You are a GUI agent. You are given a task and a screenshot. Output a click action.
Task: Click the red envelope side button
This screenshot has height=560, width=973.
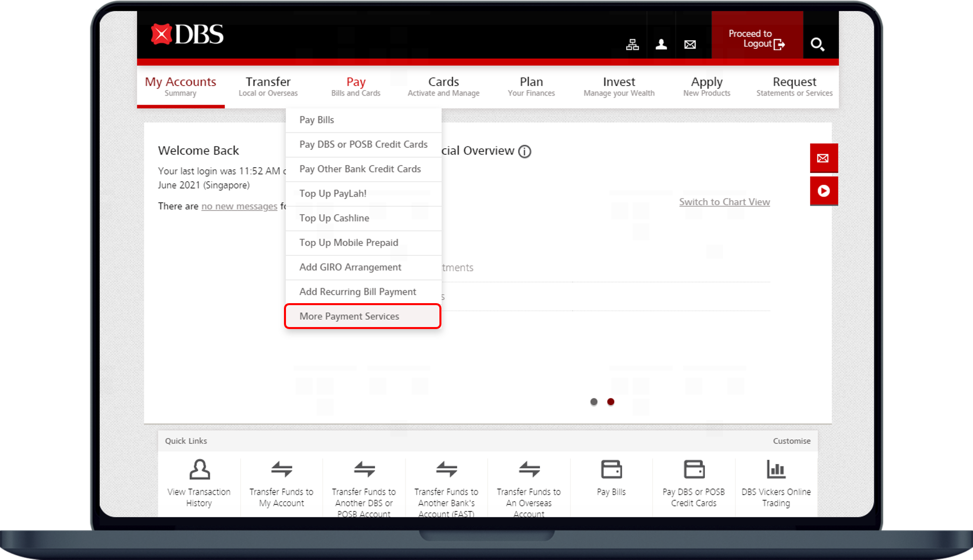[823, 158]
